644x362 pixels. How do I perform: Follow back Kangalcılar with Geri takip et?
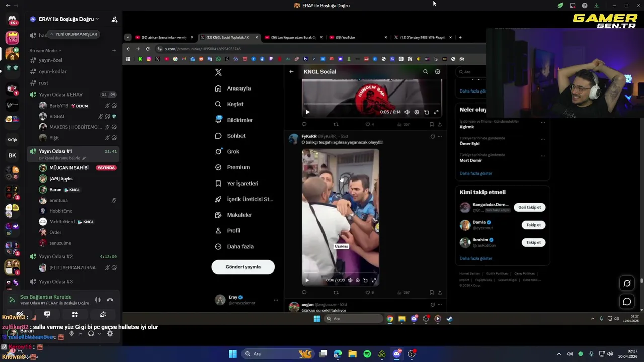(530, 207)
